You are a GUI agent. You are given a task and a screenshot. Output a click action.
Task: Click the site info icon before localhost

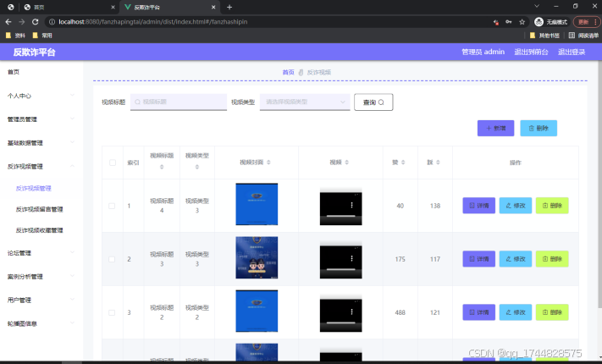(x=52, y=22)
